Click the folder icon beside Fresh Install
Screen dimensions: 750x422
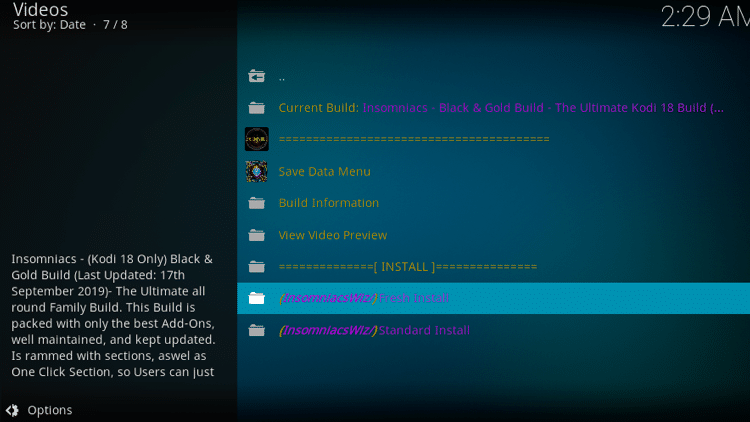[257, 298]
